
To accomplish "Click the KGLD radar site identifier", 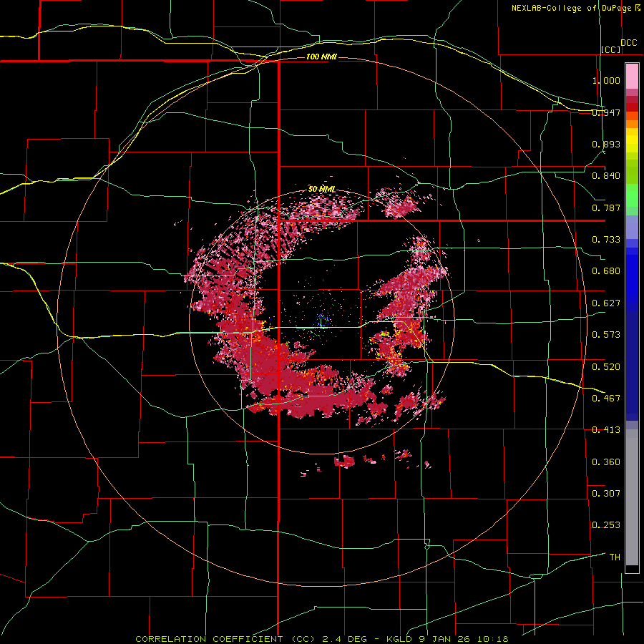I will [x=401, y=639].
